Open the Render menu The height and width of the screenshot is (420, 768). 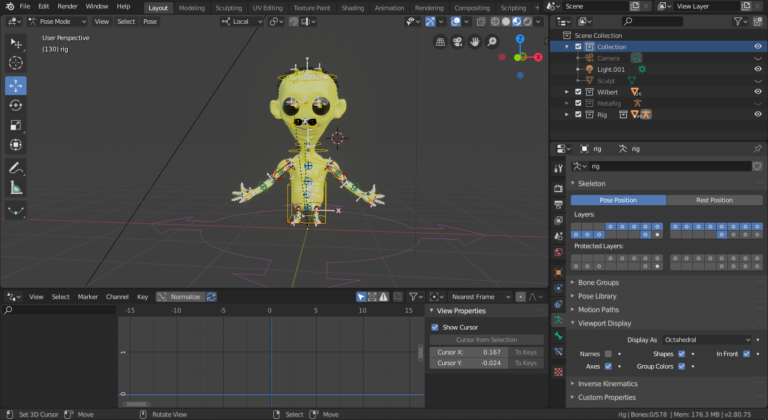click(x=67, y=7)
